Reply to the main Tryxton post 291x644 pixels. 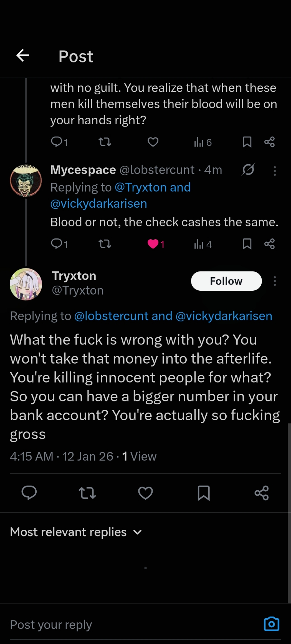coord(29,493)
